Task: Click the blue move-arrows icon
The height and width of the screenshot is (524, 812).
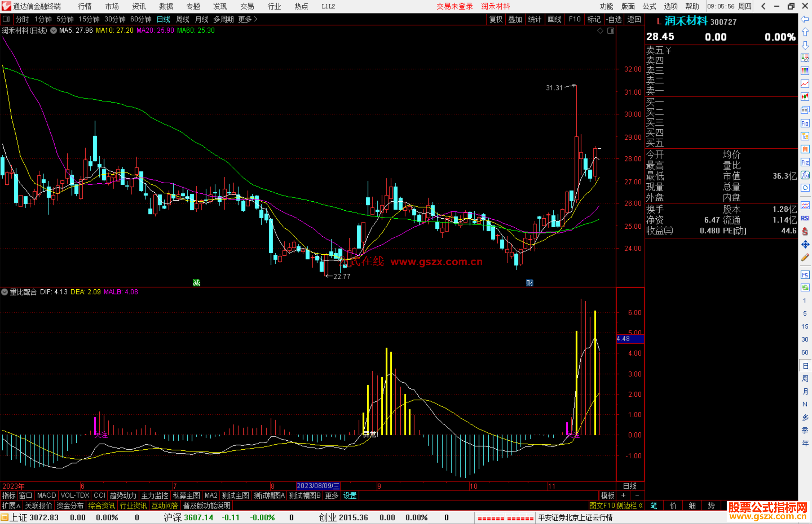Action: pyautogui.click(x=805, y=245)
